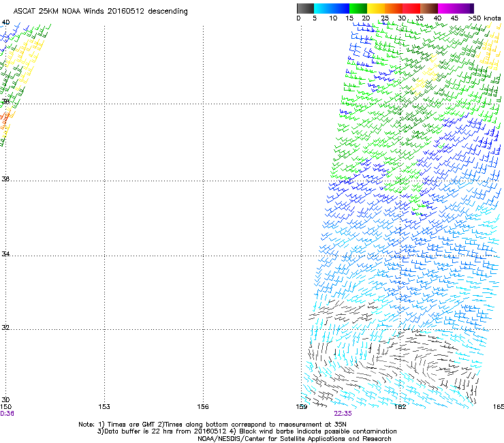Viewport: 504px width, 443px height.
Task: Click the latitude label '40'
Action: coord(5,22)
